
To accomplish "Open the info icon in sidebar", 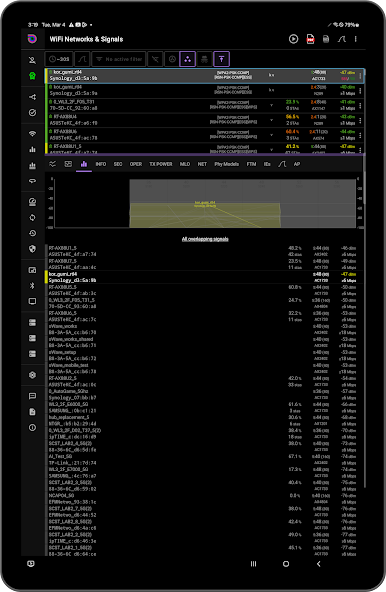I will pos(32,427).
